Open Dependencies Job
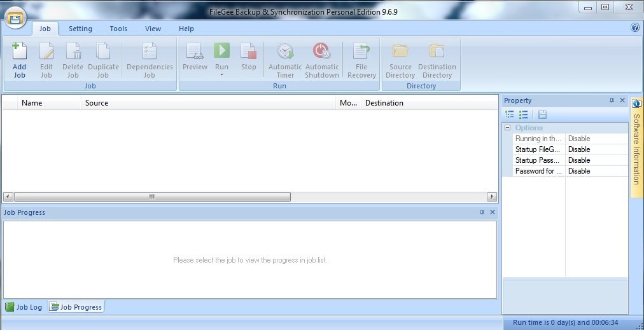 point(150,60)
